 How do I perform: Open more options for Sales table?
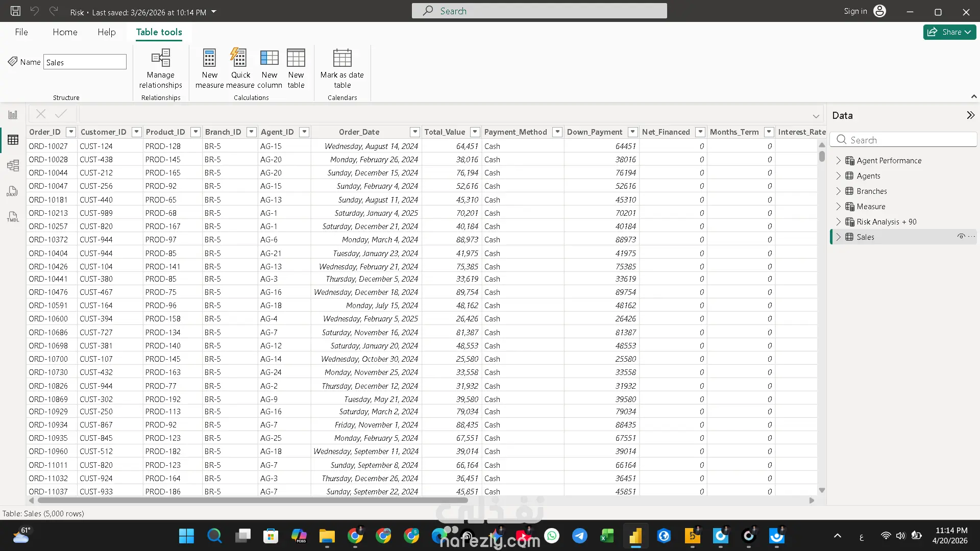tap(971, 237)
